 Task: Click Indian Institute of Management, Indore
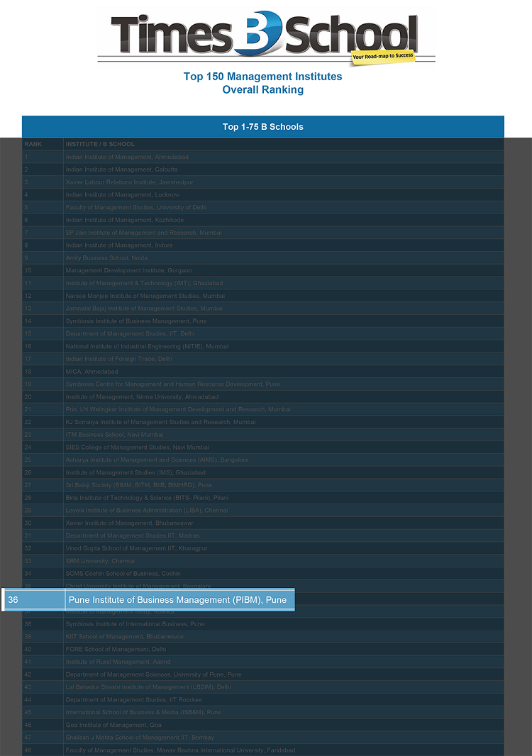[x=119, y=245]
